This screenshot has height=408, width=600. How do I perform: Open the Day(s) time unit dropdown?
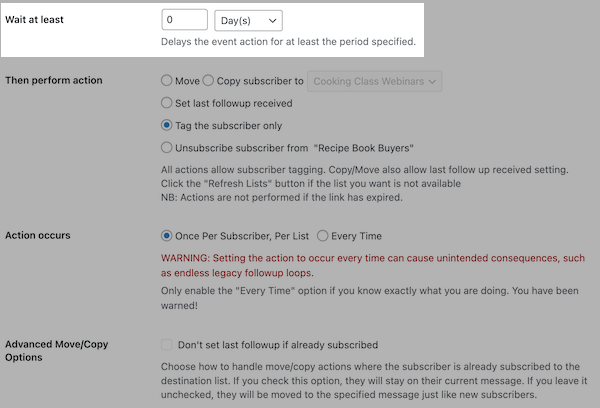click(248, 20)
